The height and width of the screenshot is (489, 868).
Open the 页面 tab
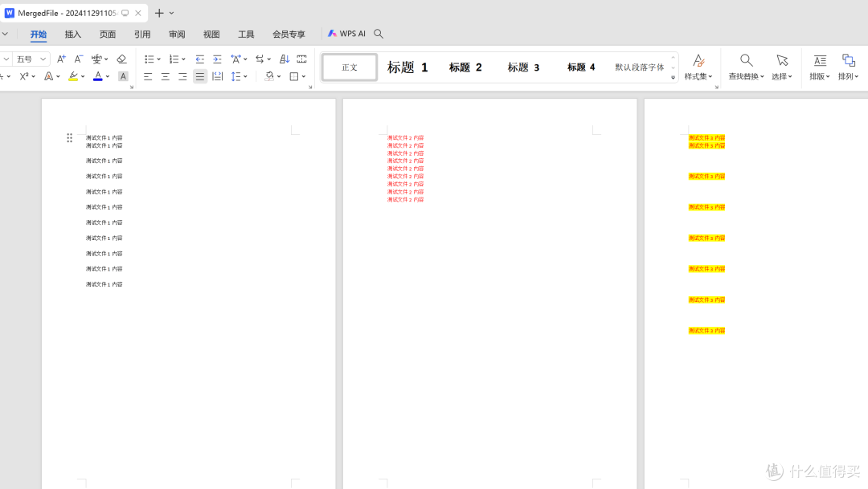108,35
